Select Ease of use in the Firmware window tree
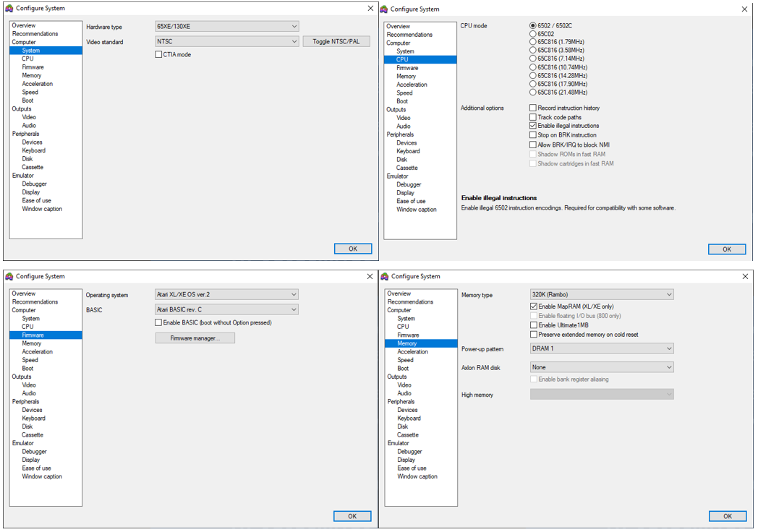758x532 pixels. [x=36, y=468]
